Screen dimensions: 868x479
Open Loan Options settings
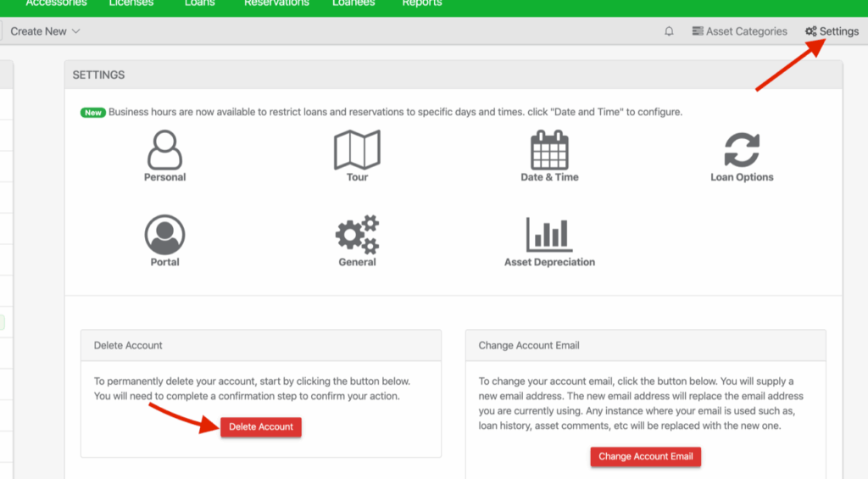point(742,151)
